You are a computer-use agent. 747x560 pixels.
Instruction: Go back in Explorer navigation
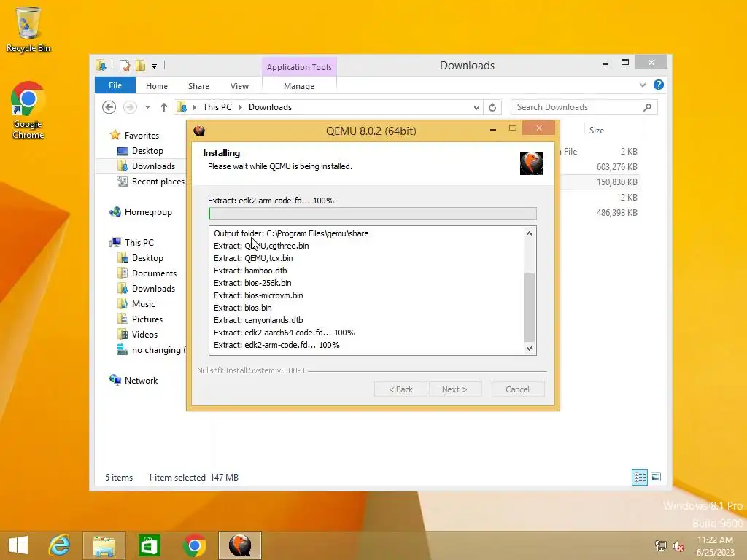coord(109,107)
